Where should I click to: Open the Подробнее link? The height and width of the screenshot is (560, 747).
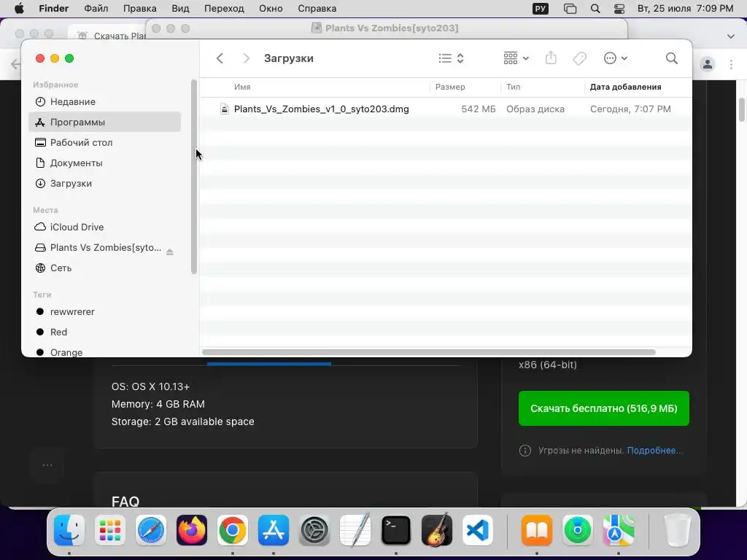pyautogui.click(x=655, y=451)
